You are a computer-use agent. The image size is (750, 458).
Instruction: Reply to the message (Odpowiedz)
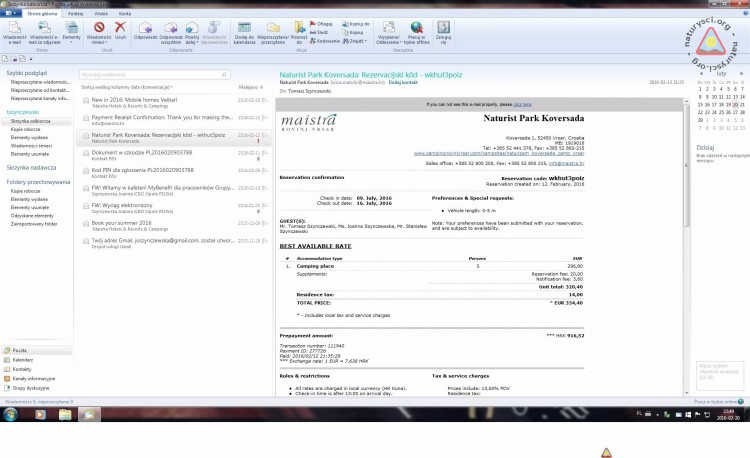[x=145, y=30]
